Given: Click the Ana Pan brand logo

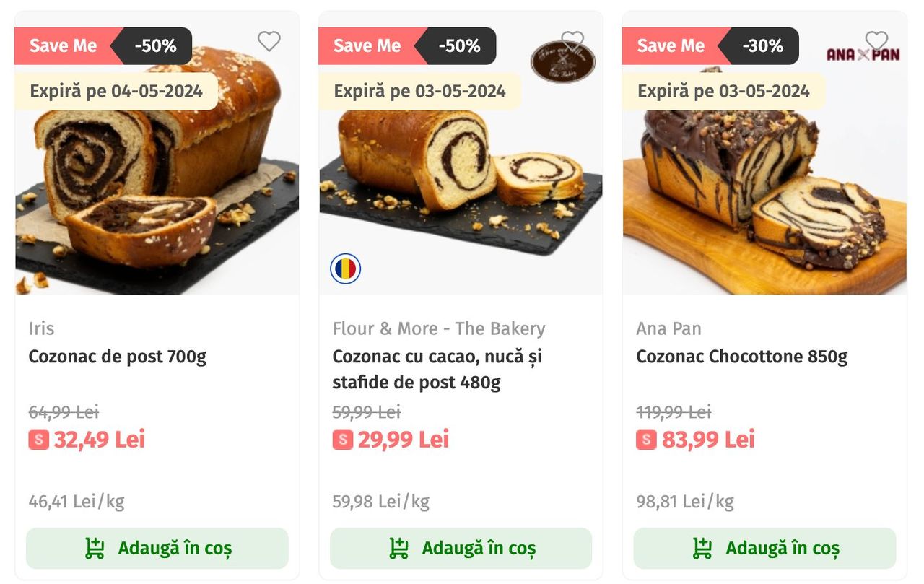Looking at the screenshot, I should pos(863,54).
